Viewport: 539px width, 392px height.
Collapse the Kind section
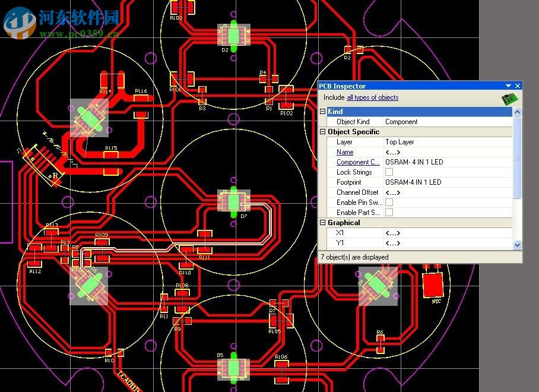pyautogui.click(x=323, y=112)
